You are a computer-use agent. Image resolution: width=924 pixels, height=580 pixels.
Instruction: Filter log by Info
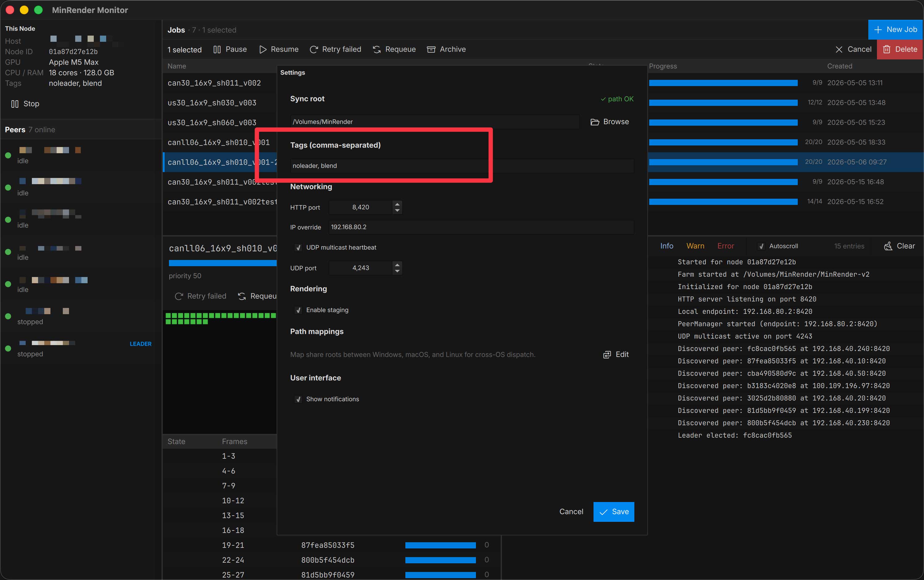pyautogui.click(x=667, y=246)
